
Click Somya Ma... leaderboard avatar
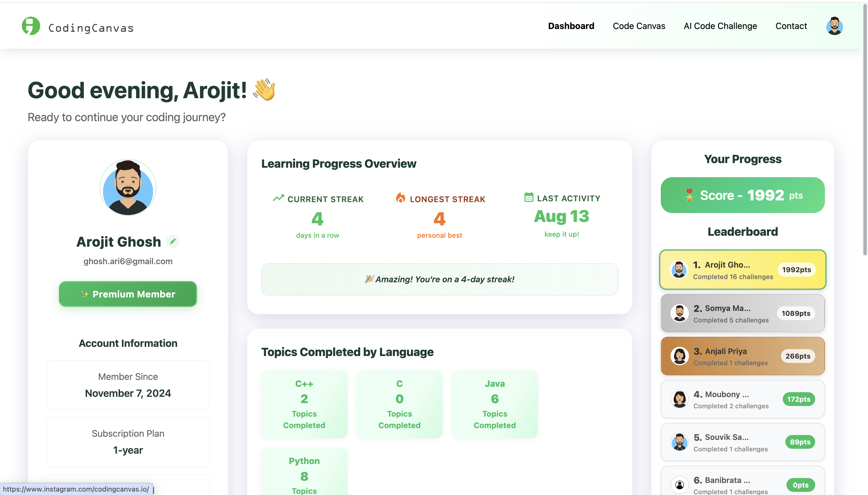(x=679, y=313)
